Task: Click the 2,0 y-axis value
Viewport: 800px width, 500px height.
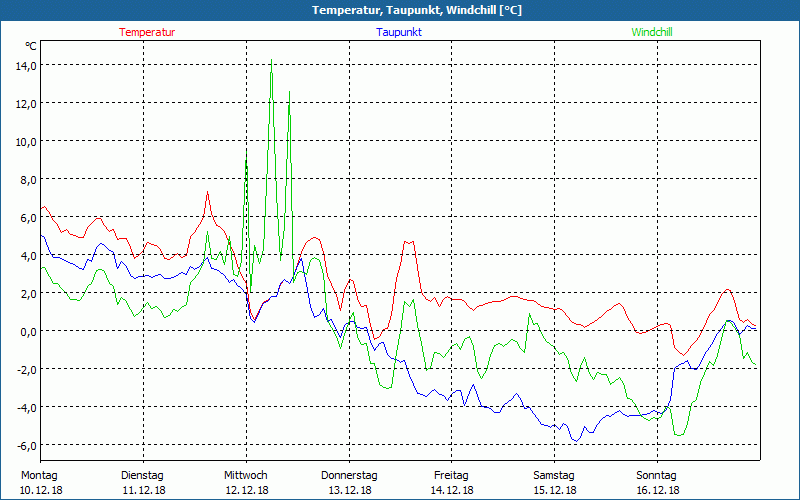Action: [x=28, y=293]
